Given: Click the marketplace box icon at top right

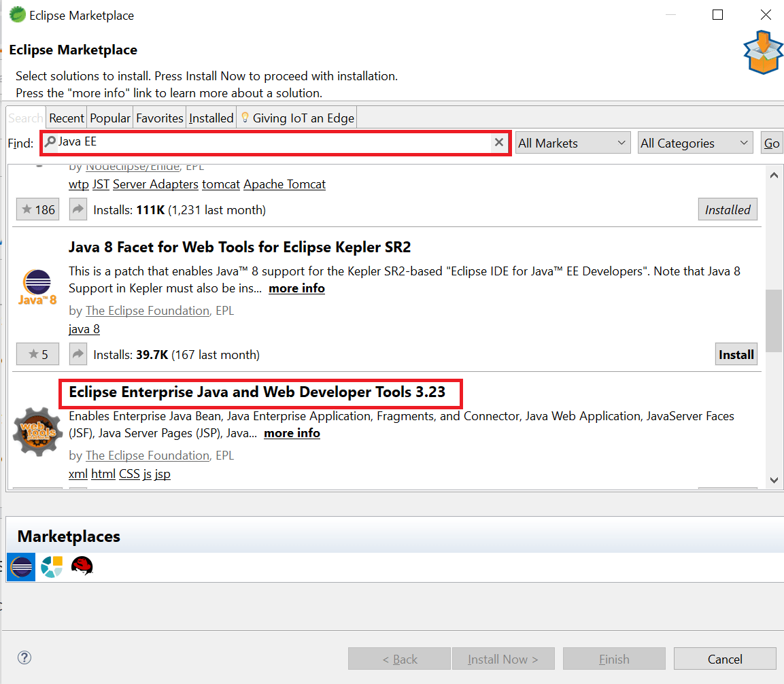Looking at the screenshot, I should [762, 52].
